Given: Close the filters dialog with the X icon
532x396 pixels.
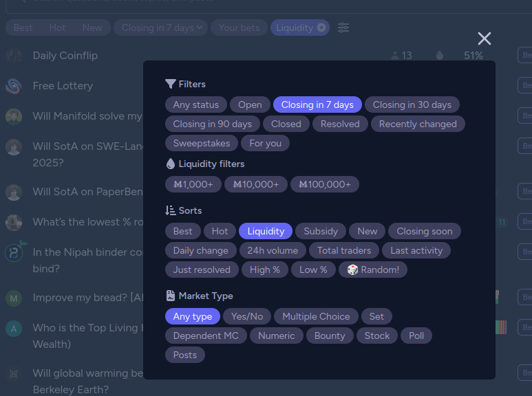Looking at the screenshot, I should (x=484, y=38).
